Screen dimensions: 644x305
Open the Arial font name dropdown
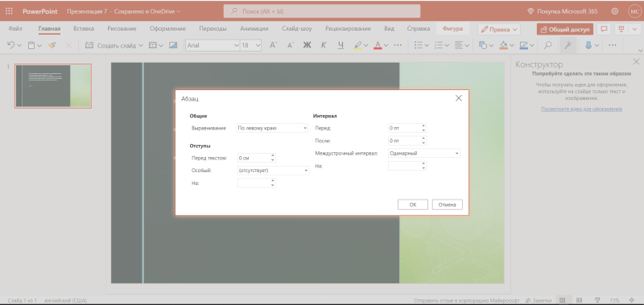tap(213, 46)
